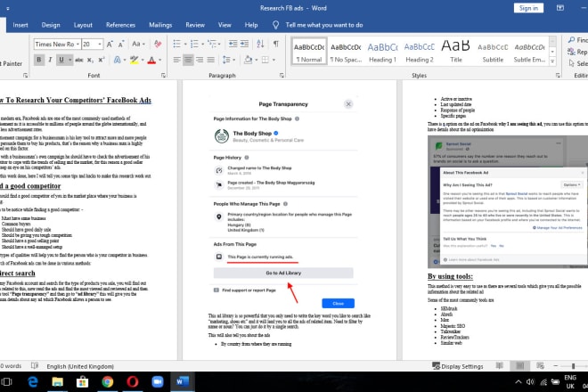Click Tell me what you want to do

(324, 25)
